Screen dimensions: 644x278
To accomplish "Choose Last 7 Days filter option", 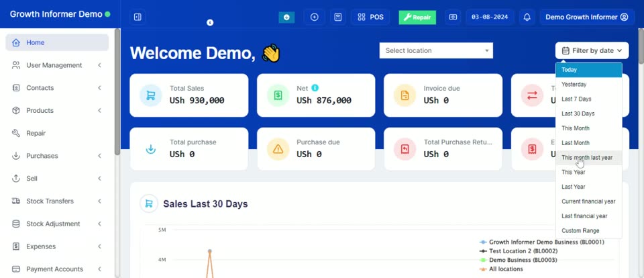I will coord(588,99).
